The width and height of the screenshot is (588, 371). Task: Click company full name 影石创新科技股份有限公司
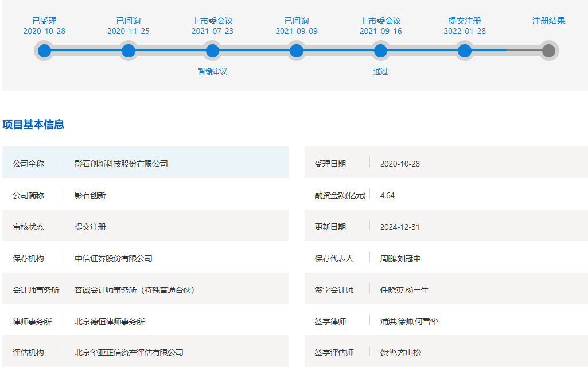[x=120, y=164]
